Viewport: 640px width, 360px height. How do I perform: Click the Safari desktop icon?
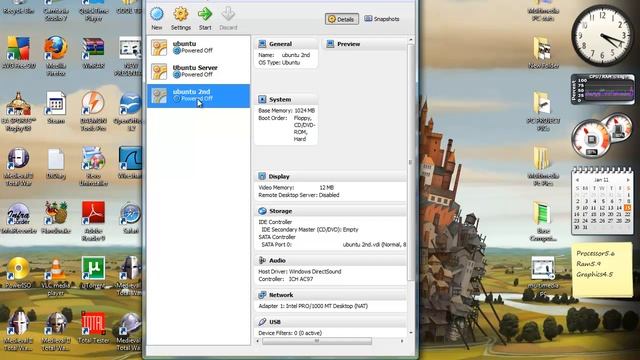[x=130, y=218]
